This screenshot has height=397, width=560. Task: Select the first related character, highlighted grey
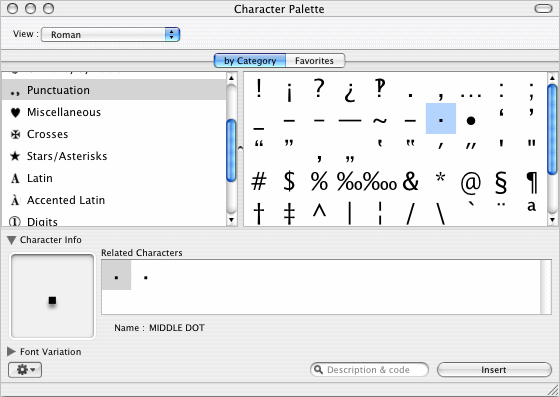pos(116,275)
